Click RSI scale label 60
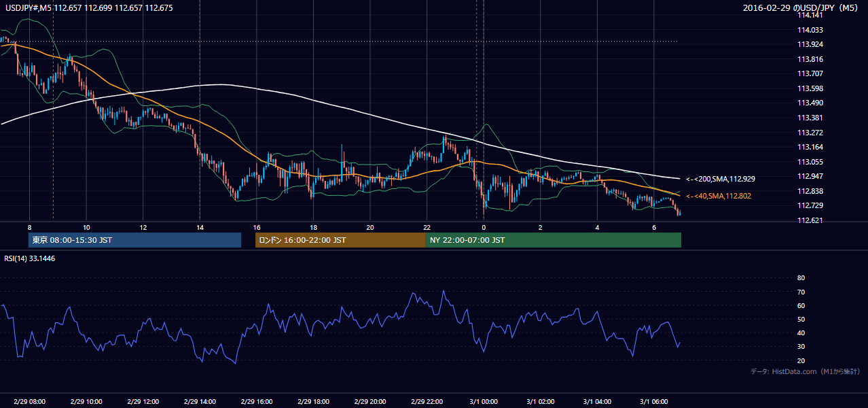The width and height of the screenshot is (868, 408). click(x=801, y=305)
